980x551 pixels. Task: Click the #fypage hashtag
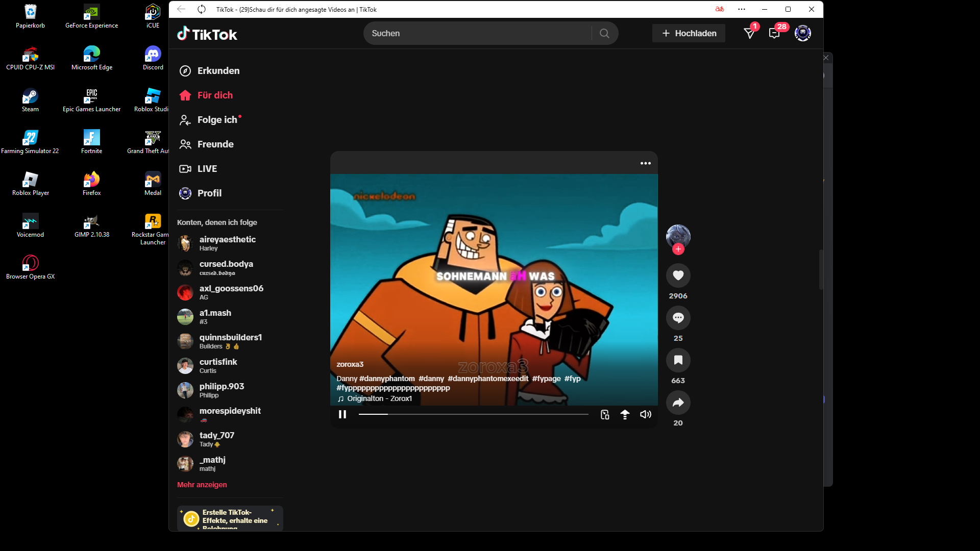(547, 379)
